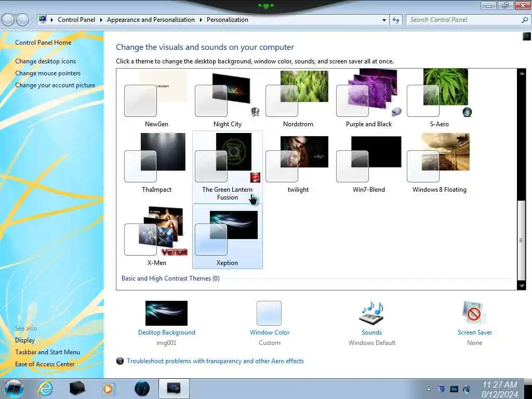Viewport: 532px width, 399px height.
Task: Open Screen Saver settings icon
Action: [474, 313]
